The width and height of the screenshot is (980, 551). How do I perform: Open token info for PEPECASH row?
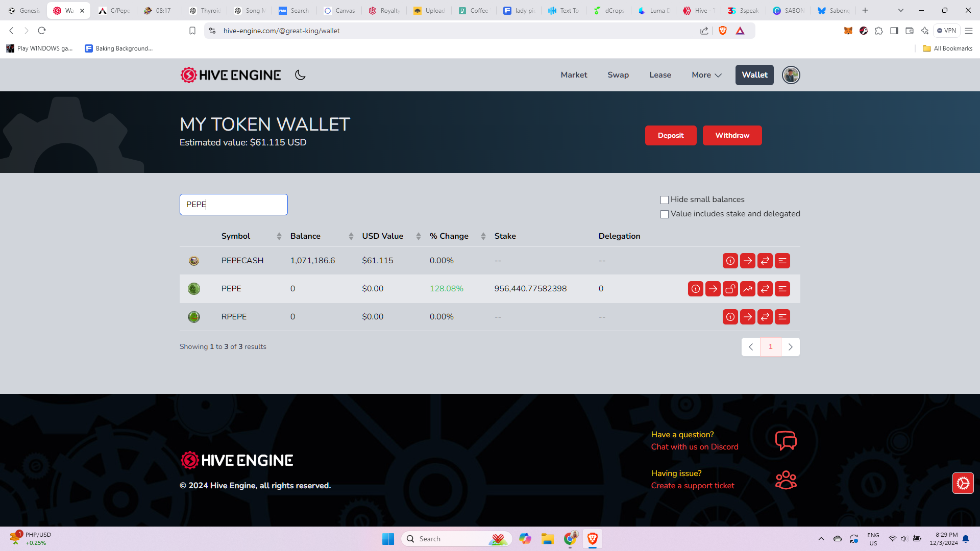tap(730, 261)
